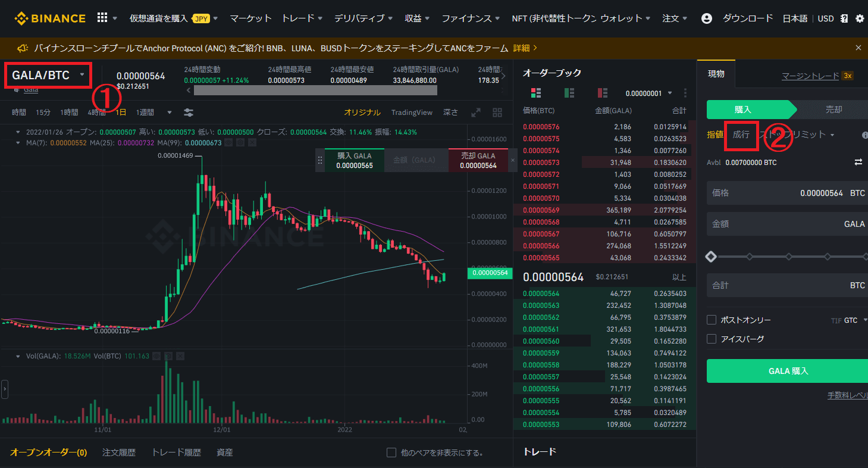Show only buy orders in order book
The image size is (868, 468).
point(569,93)
